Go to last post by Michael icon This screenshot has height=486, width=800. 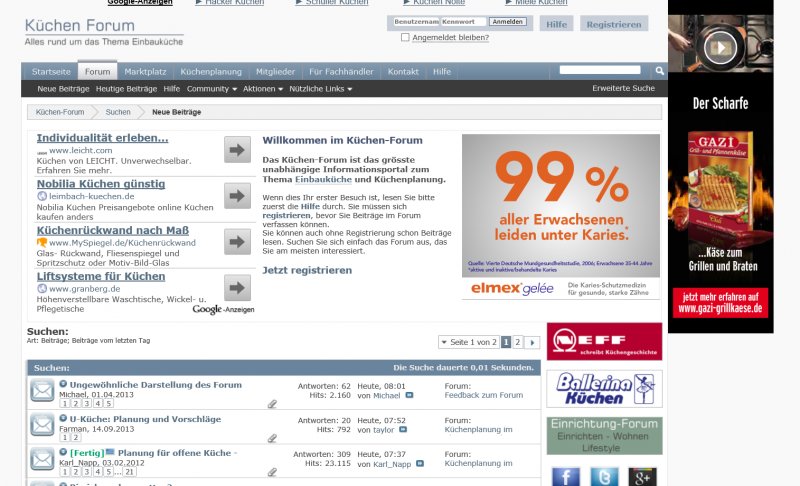point(409,396)
